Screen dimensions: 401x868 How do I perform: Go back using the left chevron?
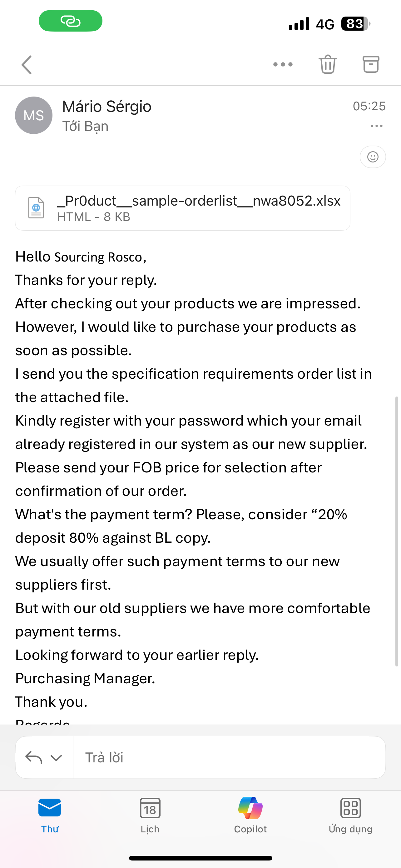(x=27, y=65)
